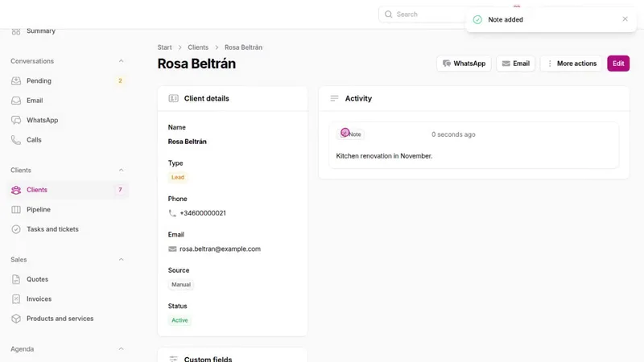This screenshot has width=644, height=362.
Task: Click the note text Kitchen renovation in November
Action: point(384,156)
